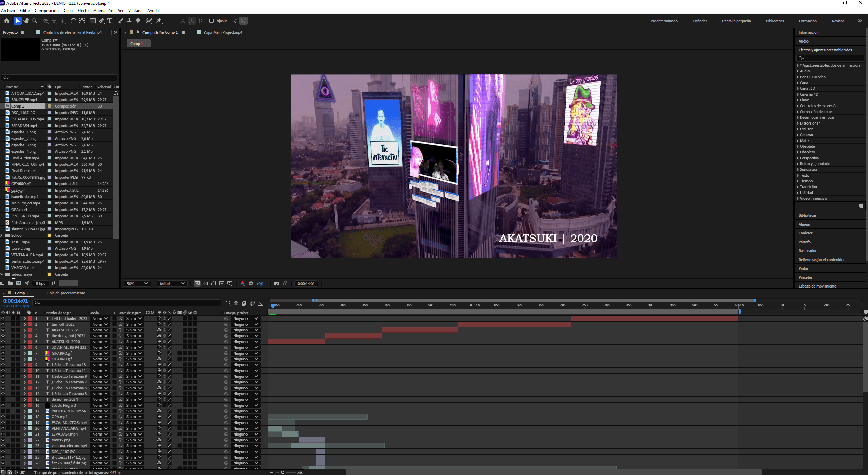Open the Composición menu
Viewport: 868px width, 475px height.
click(x=47, y=11)
